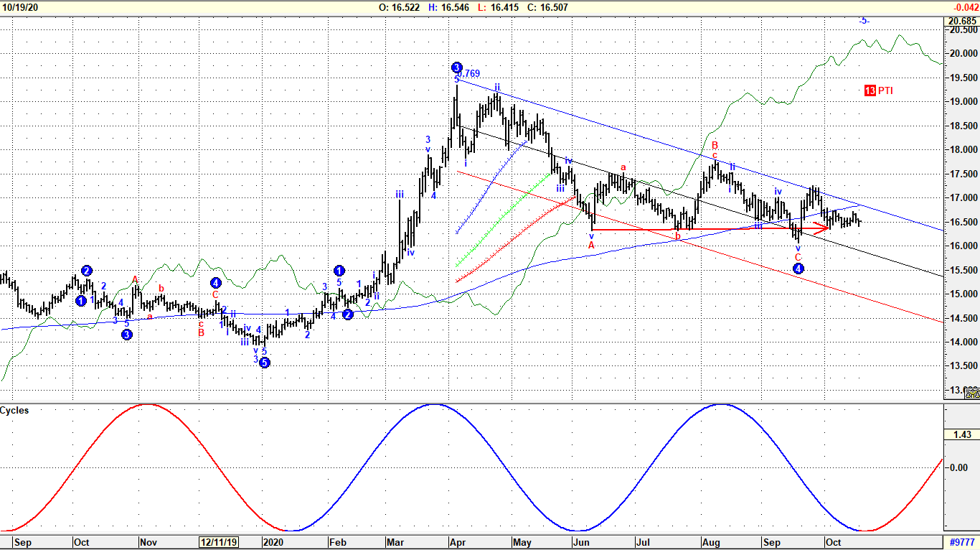Click the Cycles panel label
Image resolution: width=980 pixels, height=550 pixels.
pos(15,411)
